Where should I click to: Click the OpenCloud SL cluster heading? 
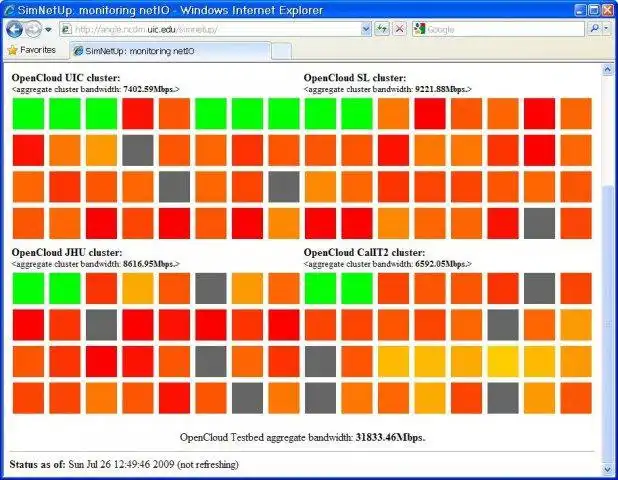[355, 78]
